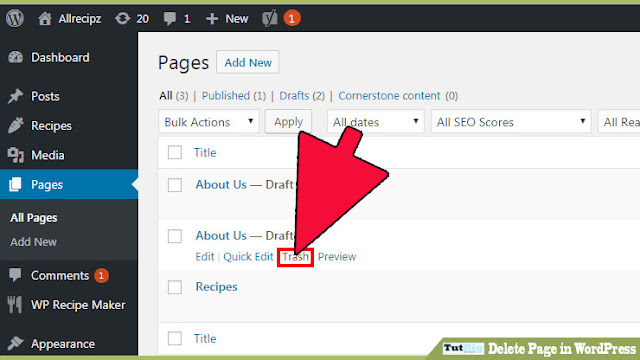Tick the select-all checkbox in footer row

tap(175, 338)
